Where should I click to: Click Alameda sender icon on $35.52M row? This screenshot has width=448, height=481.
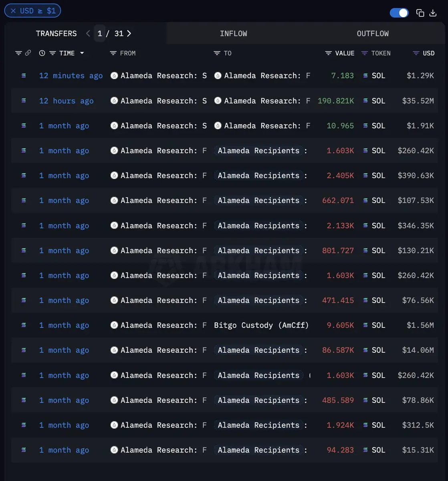coord(114,101)
